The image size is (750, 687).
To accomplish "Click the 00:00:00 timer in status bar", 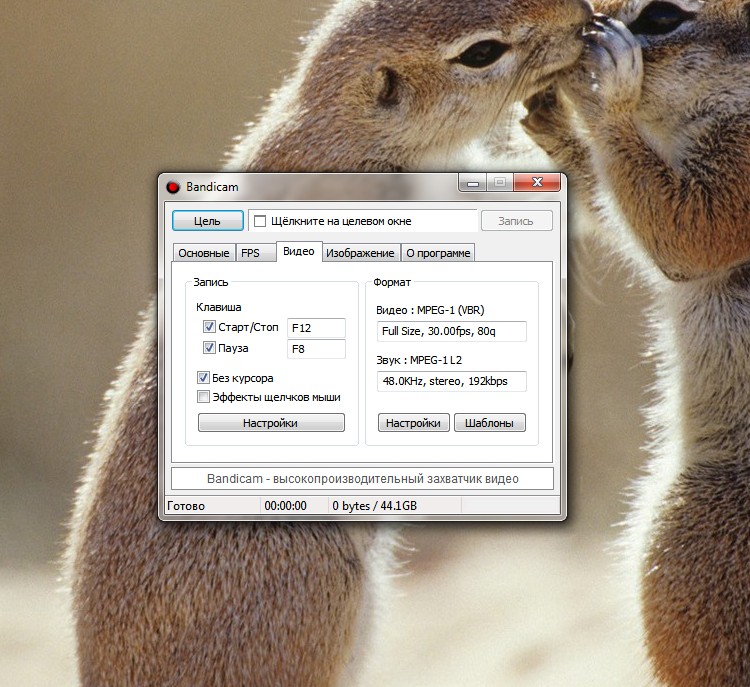I will [286, 506].
